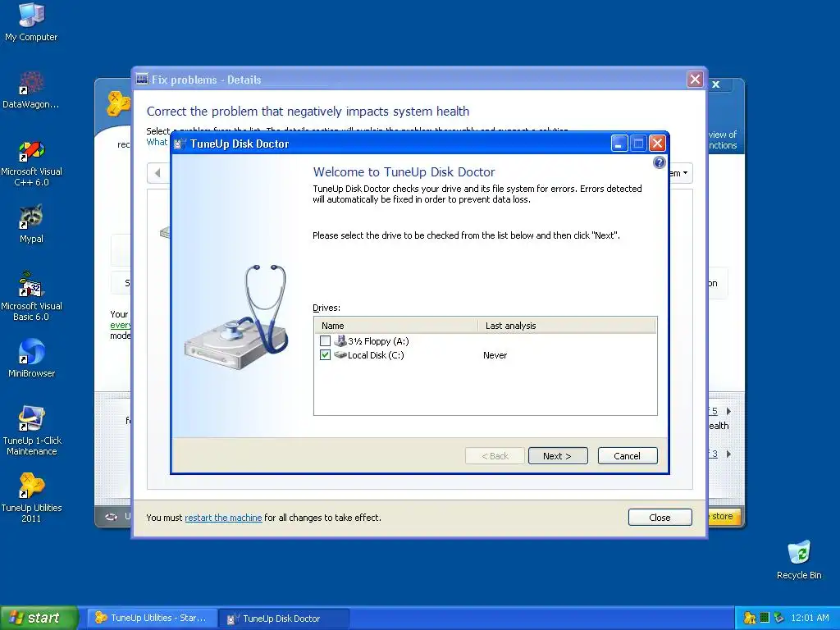Image resolution: width=840 pixels, height=630 pixels.
Task: Sort drives by Name column header
Action: pyautogui.click(x=396, y=326)
